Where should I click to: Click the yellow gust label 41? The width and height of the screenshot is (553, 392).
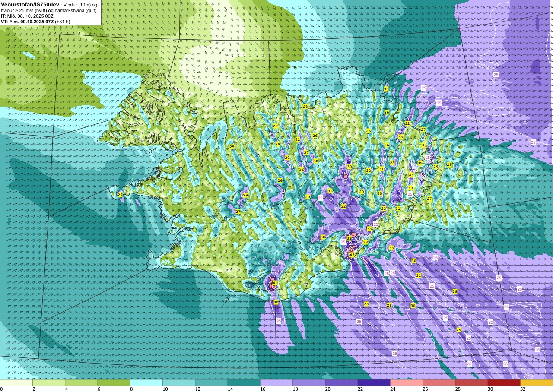pyautogui.click(x=275, y=283)
